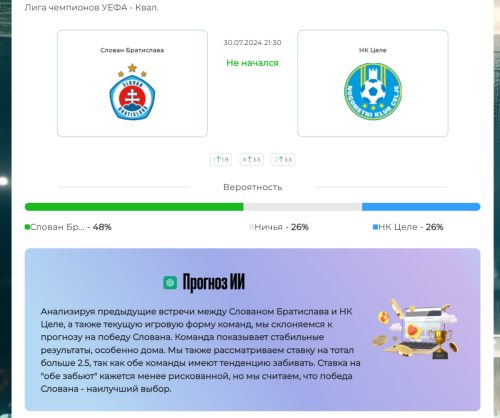Click the NK Celje club logo
The image size is (500, 418).
(x=373, y=92)
